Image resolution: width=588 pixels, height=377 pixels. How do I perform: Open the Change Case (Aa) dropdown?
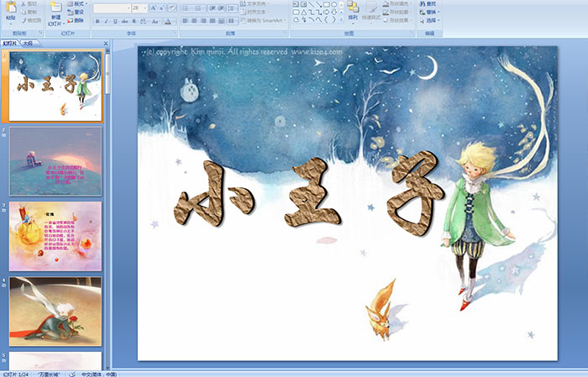pos(155,21)
